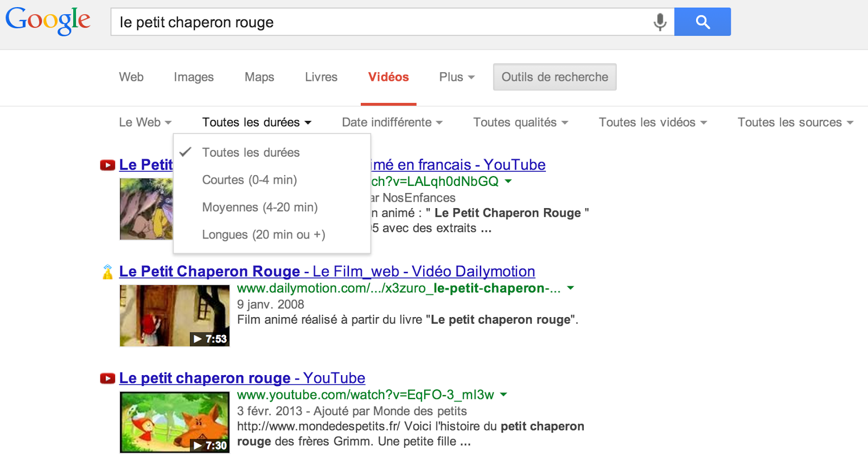This screenshot has width=868, height=470.
Task: Click the dailymotion.com green URL text
Action: [x=399, y=288]
